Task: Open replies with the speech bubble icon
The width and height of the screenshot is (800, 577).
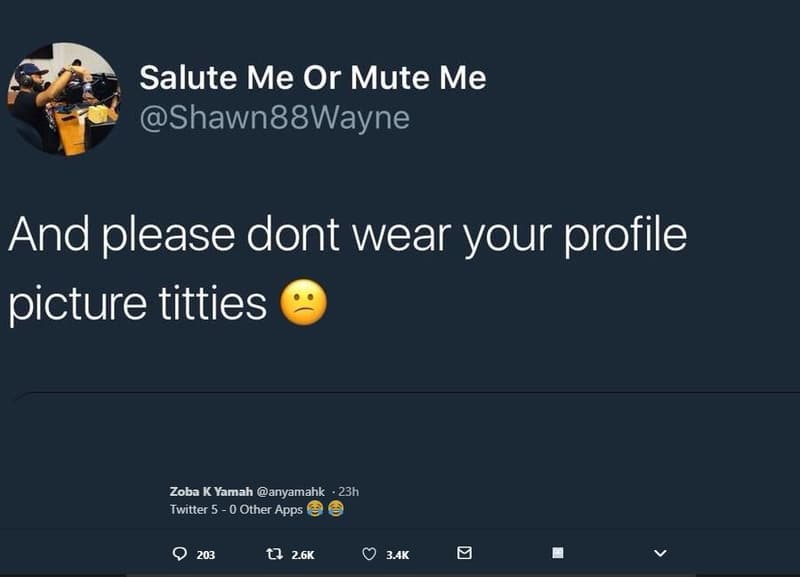Action: coord(181,551)
